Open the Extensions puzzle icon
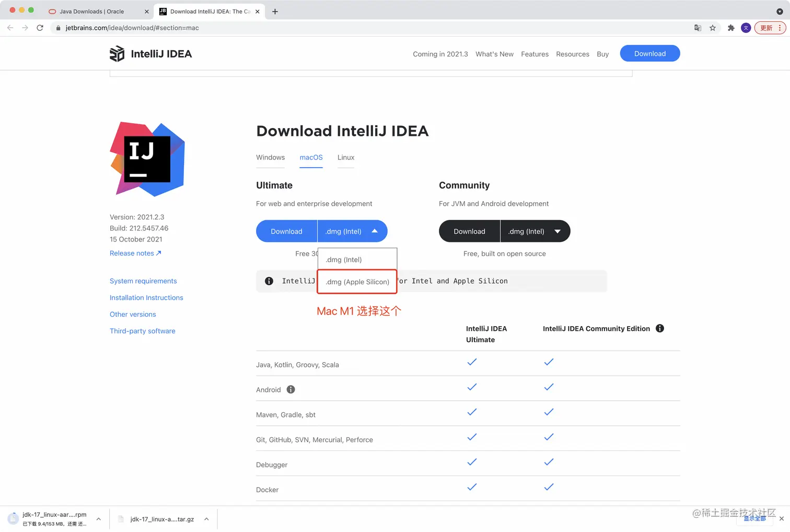The image size is (790, 532). click(x=731, y=28)
